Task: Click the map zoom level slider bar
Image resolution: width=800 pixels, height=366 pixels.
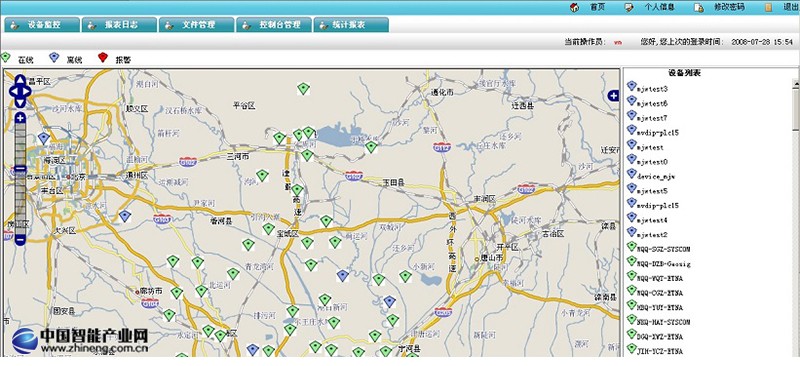Action: tap(20, 179)
